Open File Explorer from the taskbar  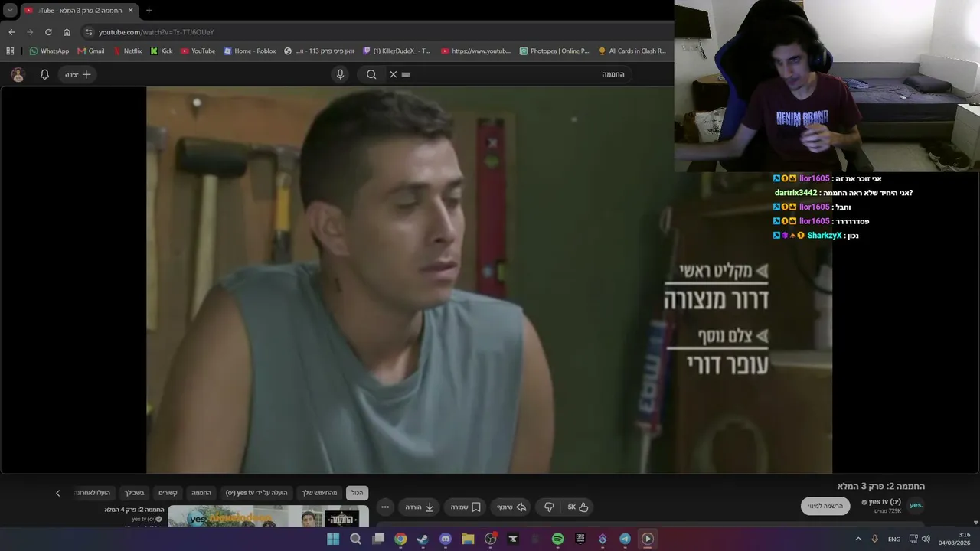pos(468,539)
